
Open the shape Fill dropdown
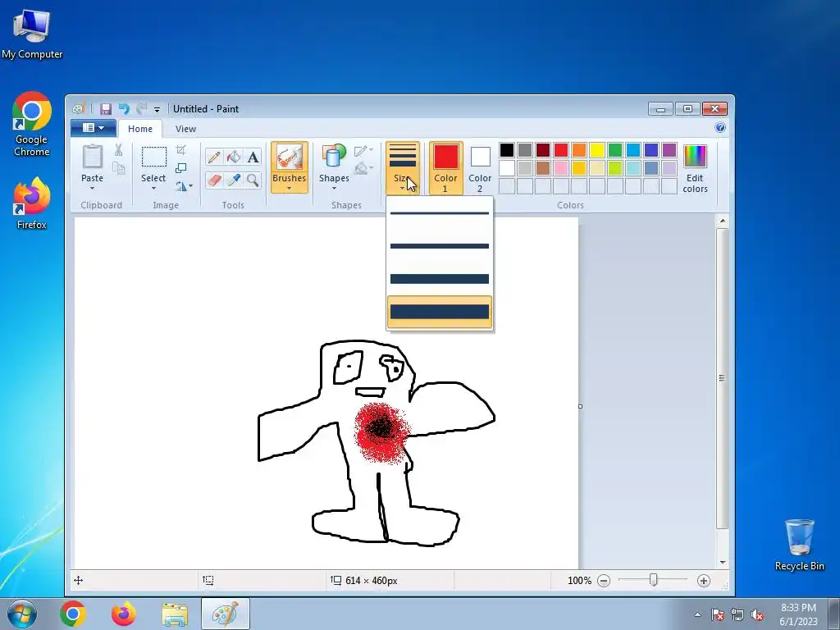click(363, 169)
